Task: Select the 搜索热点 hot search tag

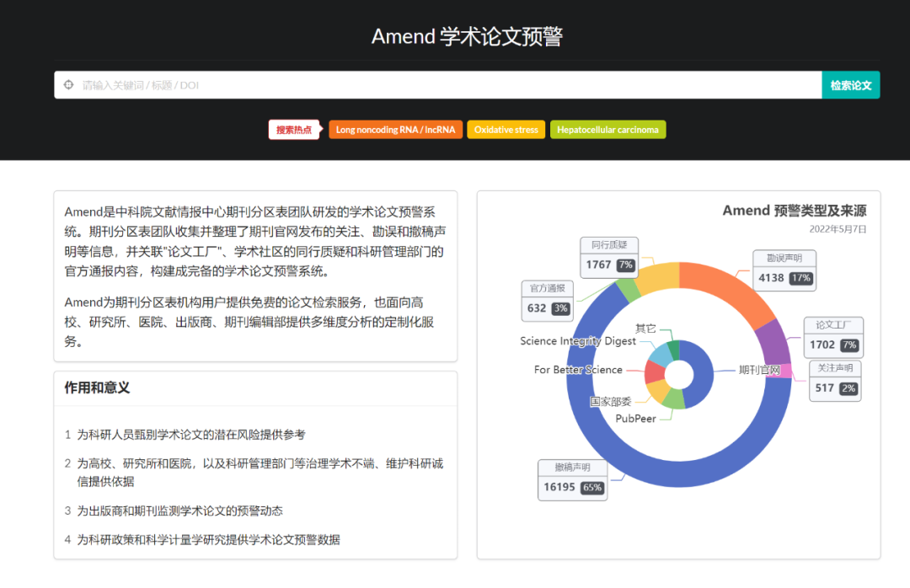Action: 293,130
